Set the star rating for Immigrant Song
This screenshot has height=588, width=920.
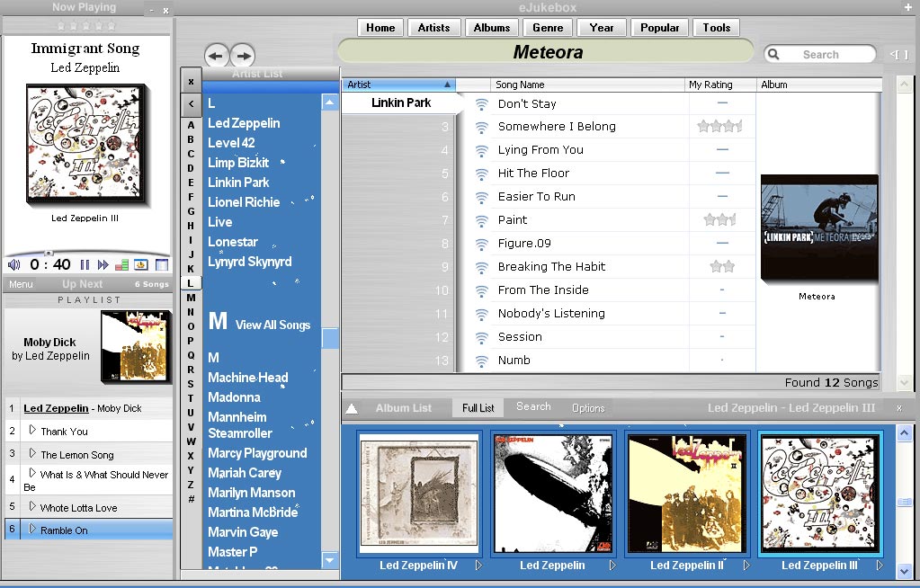tap(85, 26)
